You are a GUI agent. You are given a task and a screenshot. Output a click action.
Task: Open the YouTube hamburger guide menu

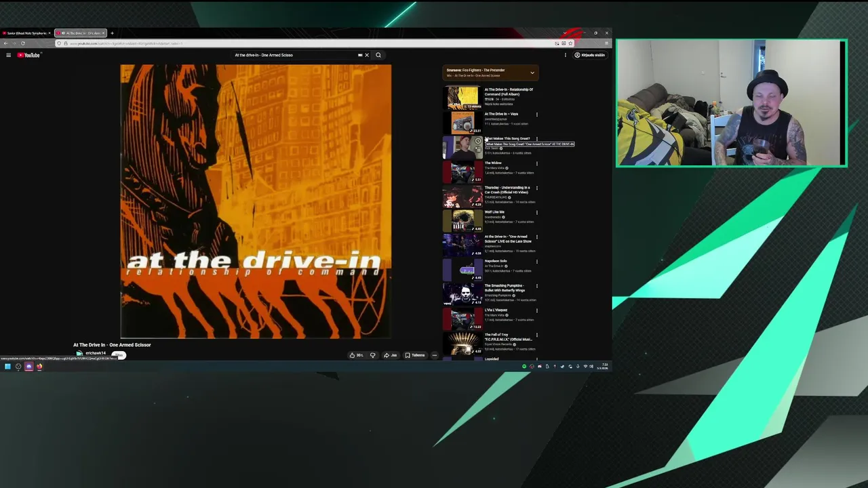(8, 55)
